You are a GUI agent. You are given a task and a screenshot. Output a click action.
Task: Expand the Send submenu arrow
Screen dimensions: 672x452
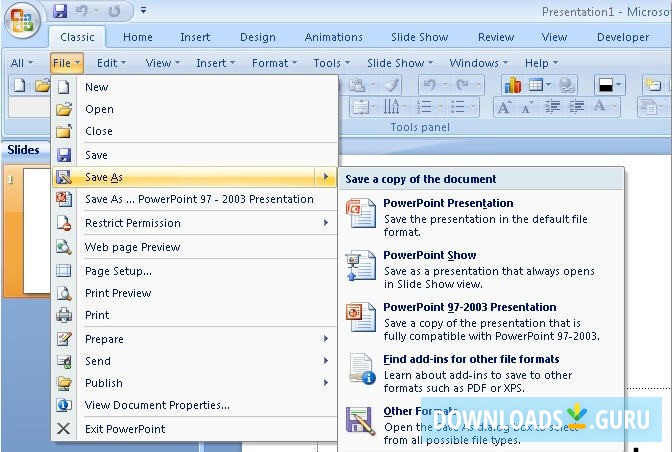326,361
